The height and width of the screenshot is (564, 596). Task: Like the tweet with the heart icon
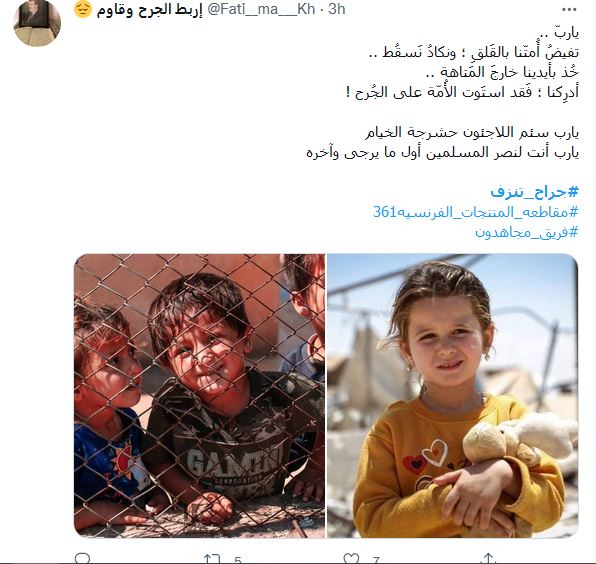pos(351,559)
